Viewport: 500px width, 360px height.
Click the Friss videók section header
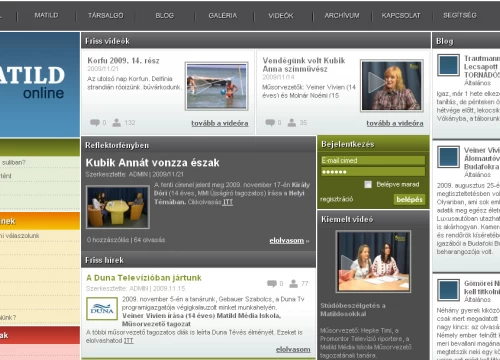tap(256, 41)
